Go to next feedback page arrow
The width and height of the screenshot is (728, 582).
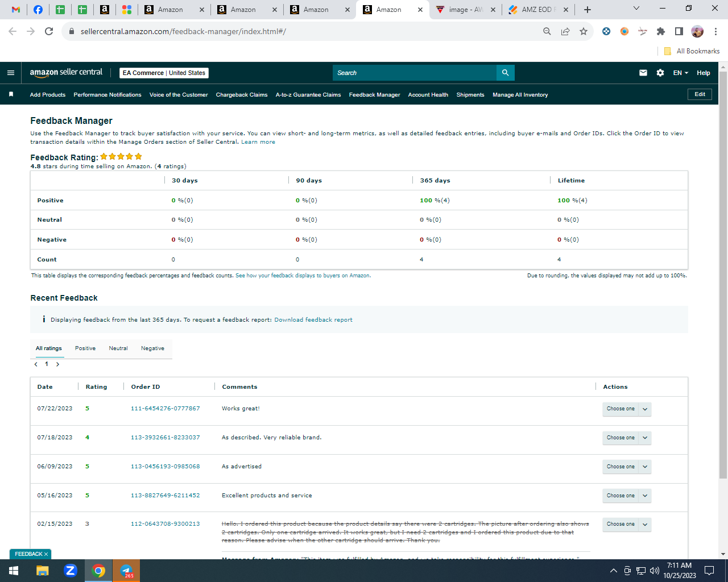point(57,364)
